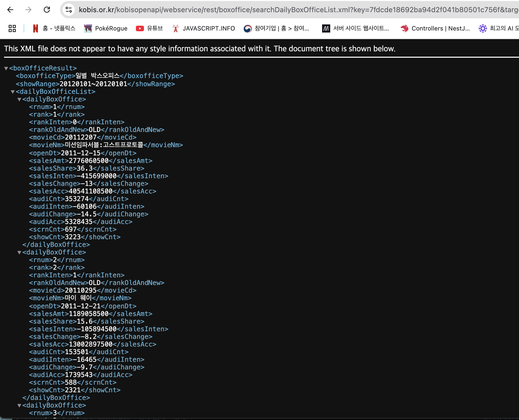
Task: Click audiCnt value 353274
Action: pyautogui.click(x=77, y=199)
